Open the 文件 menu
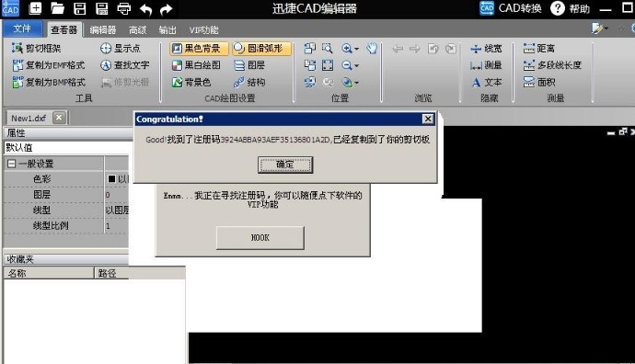Viewport: 635px width, 364px height. (22, 28)
